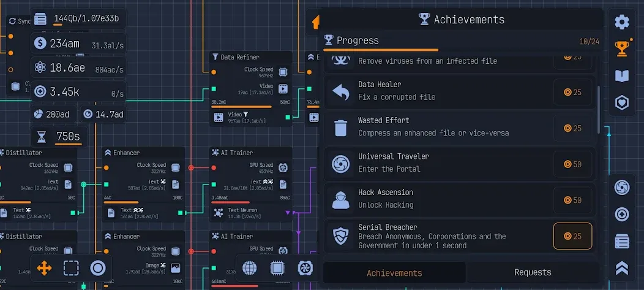Viewport: 644px width, 290px height.
Task: Switch to the Requests tab
Action: click(533, 272)
